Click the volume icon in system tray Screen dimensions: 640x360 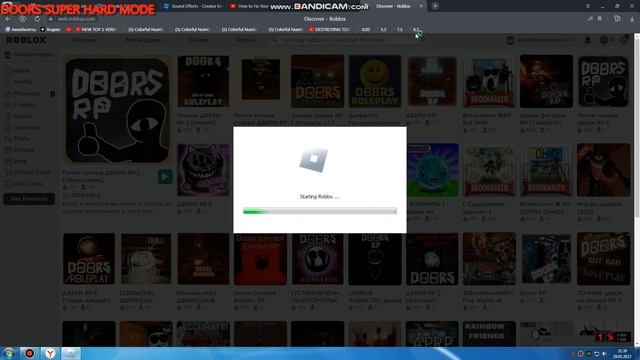(x=604, y=354)
